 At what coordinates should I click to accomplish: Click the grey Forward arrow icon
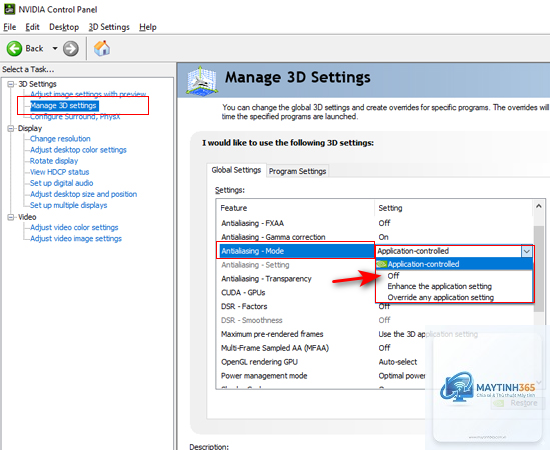coord(71,48)
